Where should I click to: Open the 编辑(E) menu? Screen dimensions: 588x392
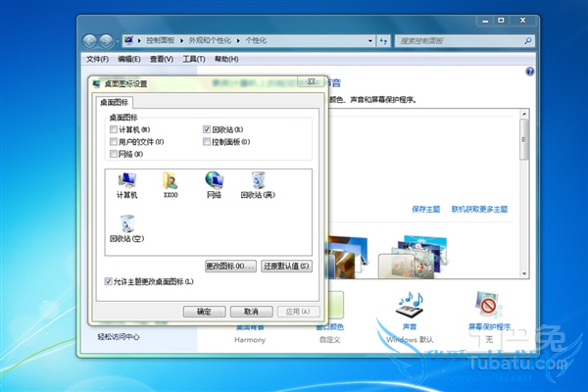coord(129,59)
